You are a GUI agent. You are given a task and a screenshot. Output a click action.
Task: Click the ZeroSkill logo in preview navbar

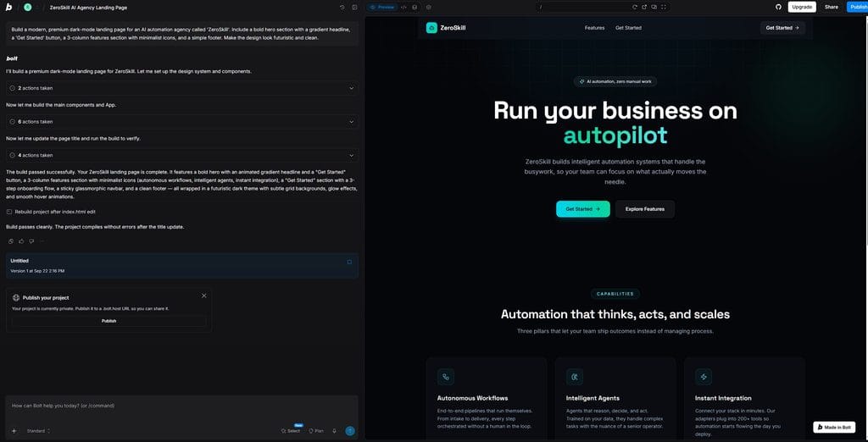point(446,28)
